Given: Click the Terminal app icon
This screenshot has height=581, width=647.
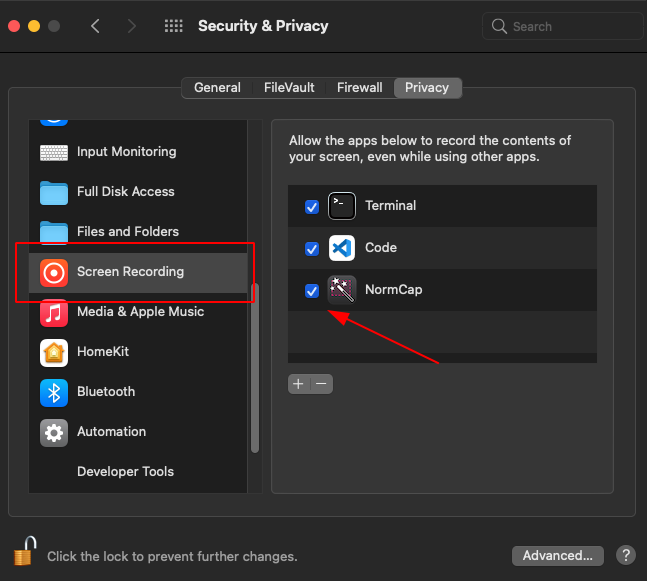Looking at the screenshot, I should point(342,205).
